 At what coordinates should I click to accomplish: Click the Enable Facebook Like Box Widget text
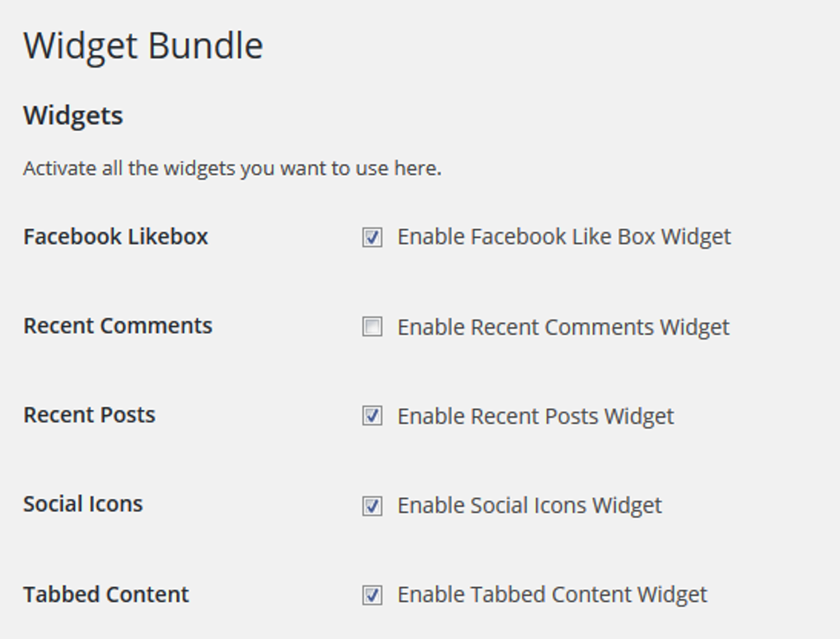coord(565,236)
